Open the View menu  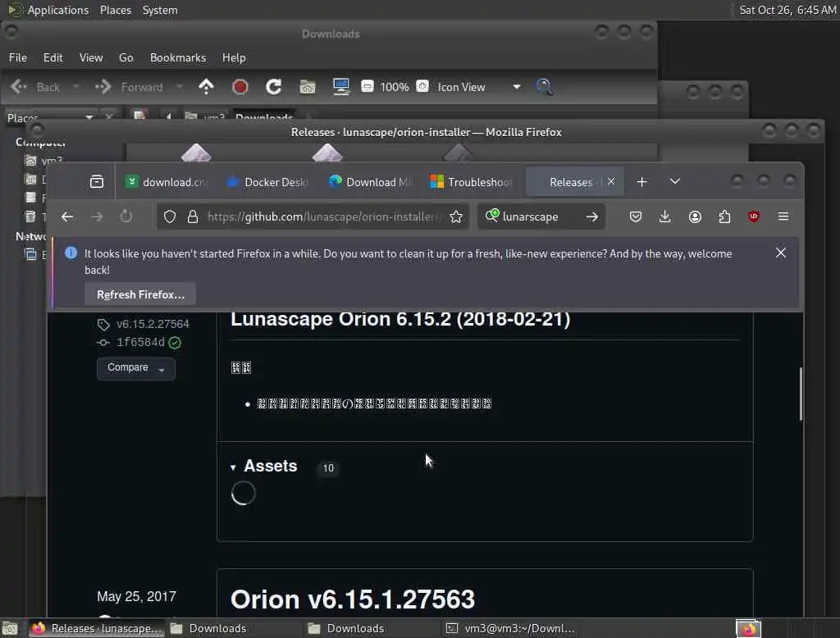tap(91, 57)
